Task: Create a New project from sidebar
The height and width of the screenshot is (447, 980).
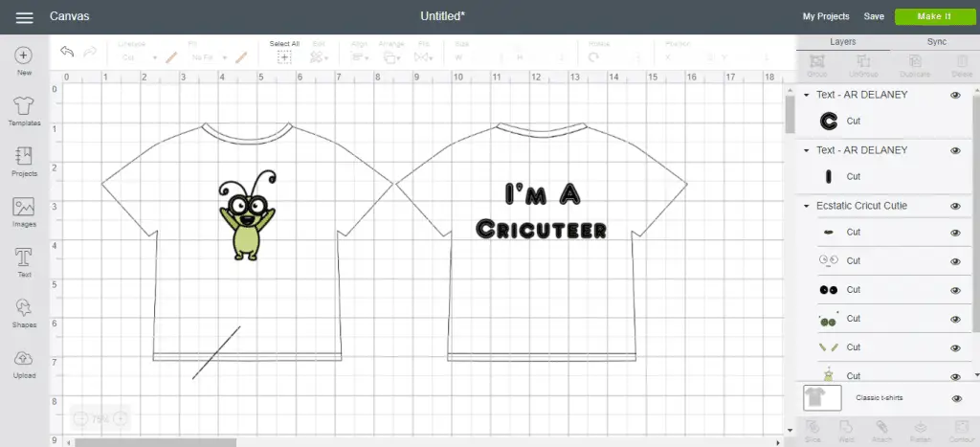Action: [24, 61]
